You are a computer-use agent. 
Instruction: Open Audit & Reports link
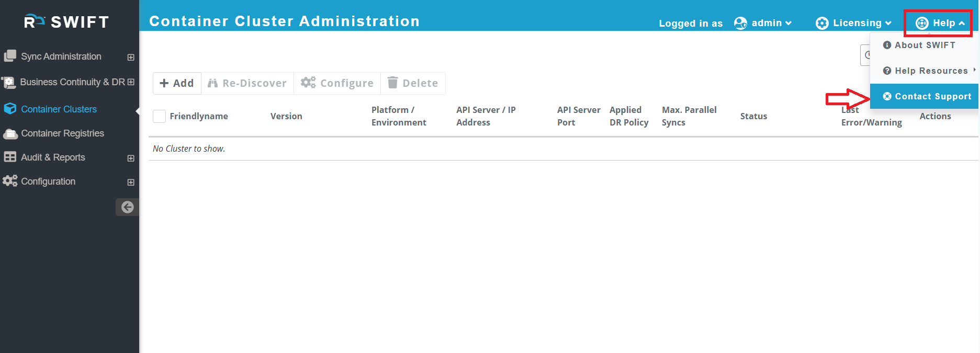(53, 157)
